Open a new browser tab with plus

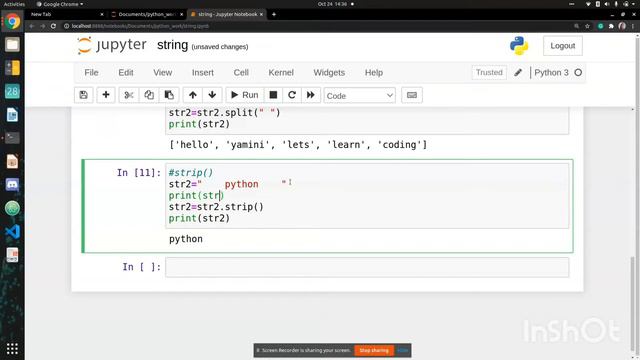(x=274, y=14)
